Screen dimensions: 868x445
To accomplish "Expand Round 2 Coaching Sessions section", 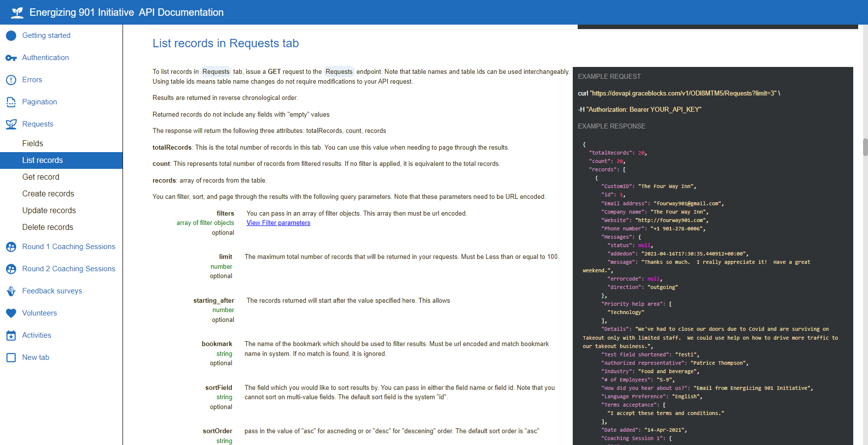I will [x=68, y=269].
